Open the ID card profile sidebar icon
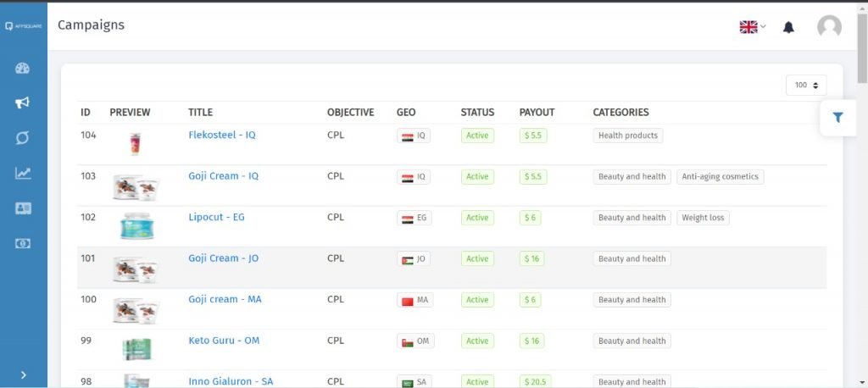 (x=23, y=208)
